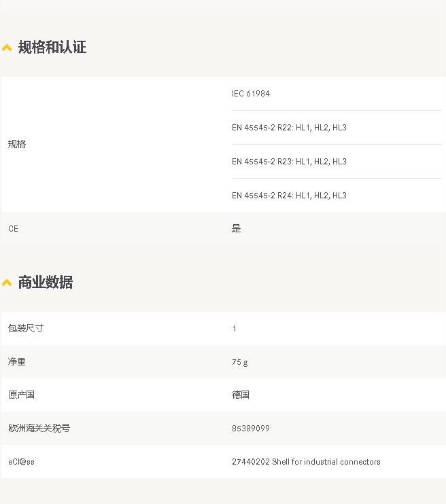Click the 规格和认证 heading

point(52,48)
